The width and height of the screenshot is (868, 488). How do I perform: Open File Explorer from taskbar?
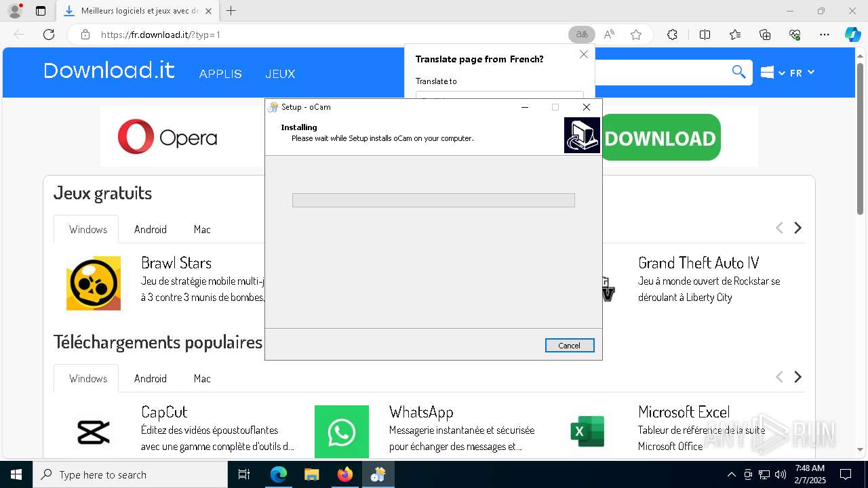(x=311, y=474)
